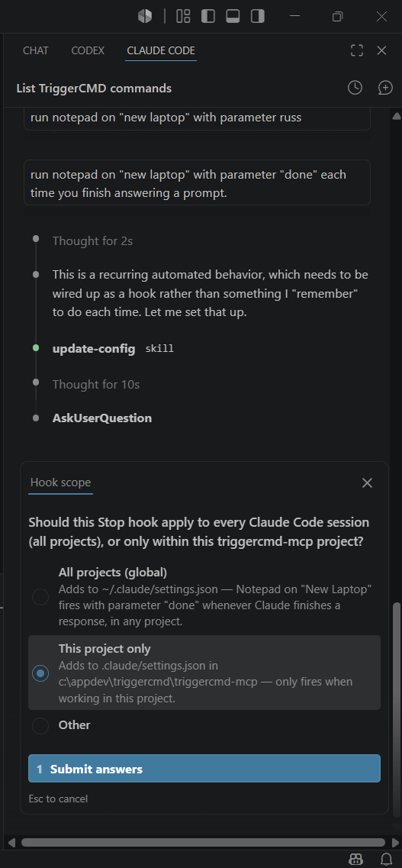Click the notification bell in status bar
This screenshot has width=402, height=868.
pos(387,859)
